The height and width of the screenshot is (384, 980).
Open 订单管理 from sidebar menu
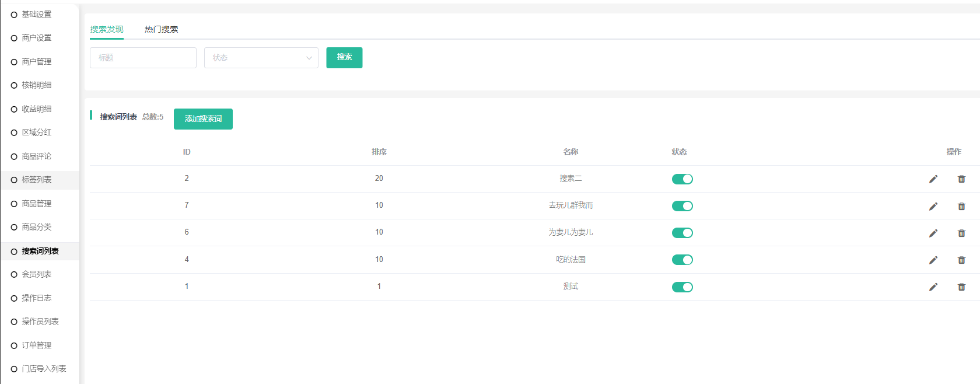pyautogui.click(x=37, y=345)
